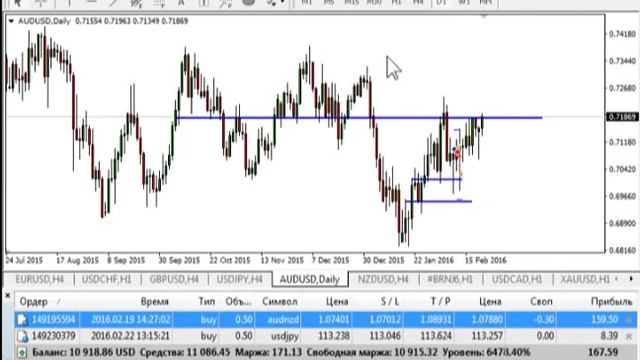Click the take profit value 1.08931
The image size is (640, 360).
[435, 320]
